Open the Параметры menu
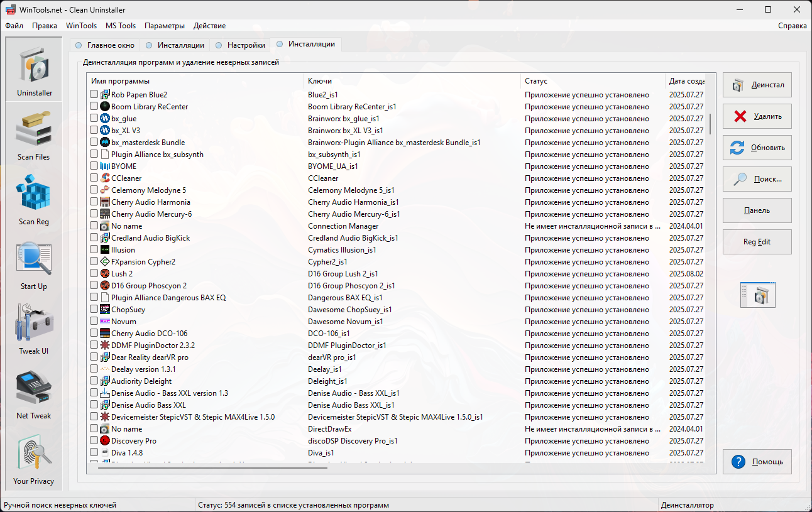This screenshot has width=812, height=512. (x=165, y=26)
